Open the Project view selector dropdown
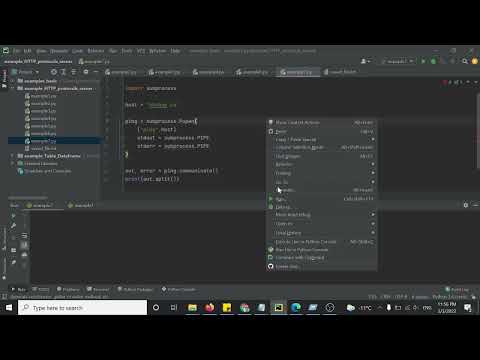 click(25, 72)
